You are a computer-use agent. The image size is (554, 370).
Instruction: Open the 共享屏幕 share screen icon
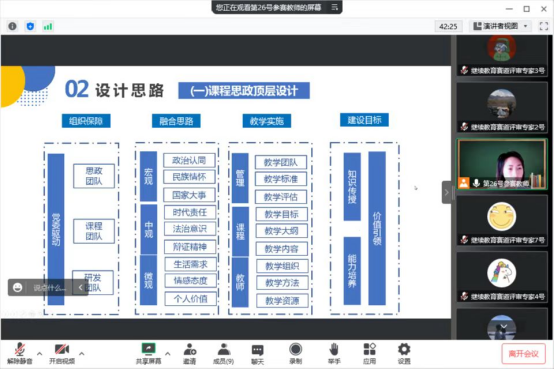[148, 353]
